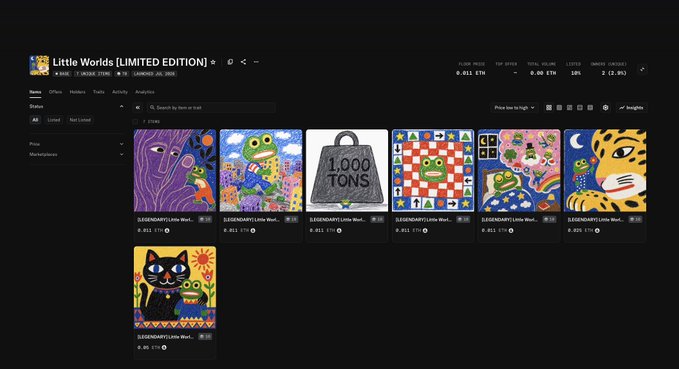Click the Total Volume 0.00 ETH stat

click(x=543, y=69)
